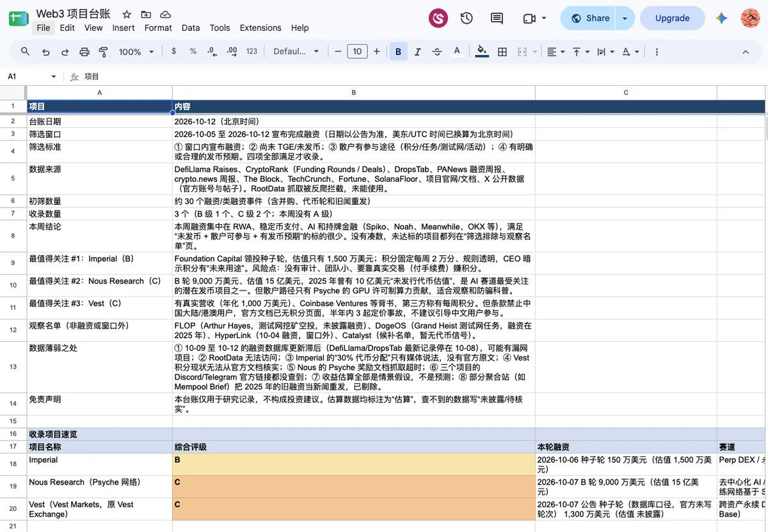Decrease decimal places
Image resolution: width=768 pixels, height=532 pixels.
pos(212,51)
